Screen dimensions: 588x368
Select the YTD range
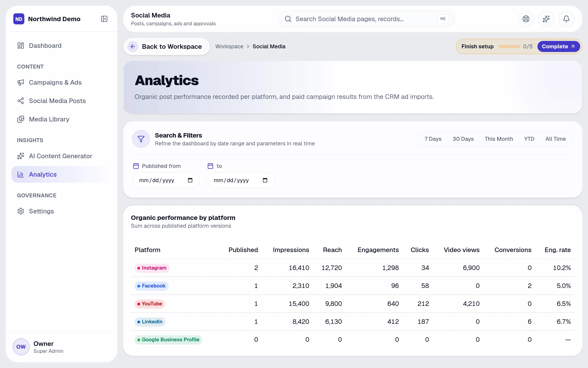529,139
